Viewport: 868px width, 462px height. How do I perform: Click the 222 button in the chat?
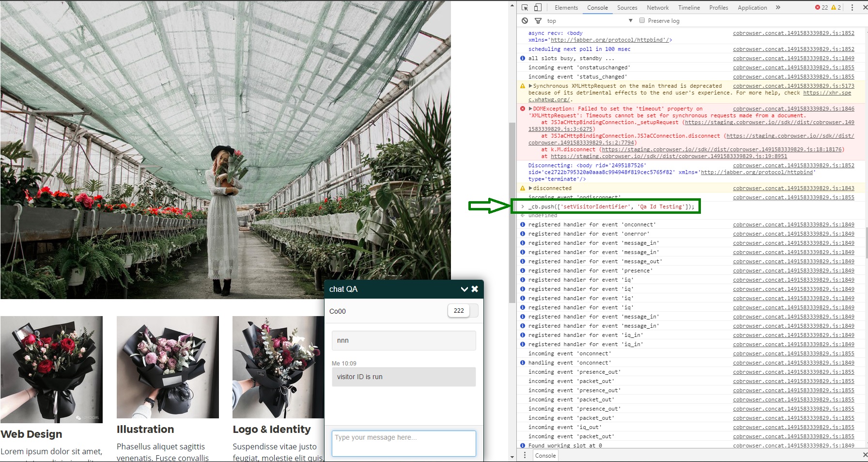[459, 311]
